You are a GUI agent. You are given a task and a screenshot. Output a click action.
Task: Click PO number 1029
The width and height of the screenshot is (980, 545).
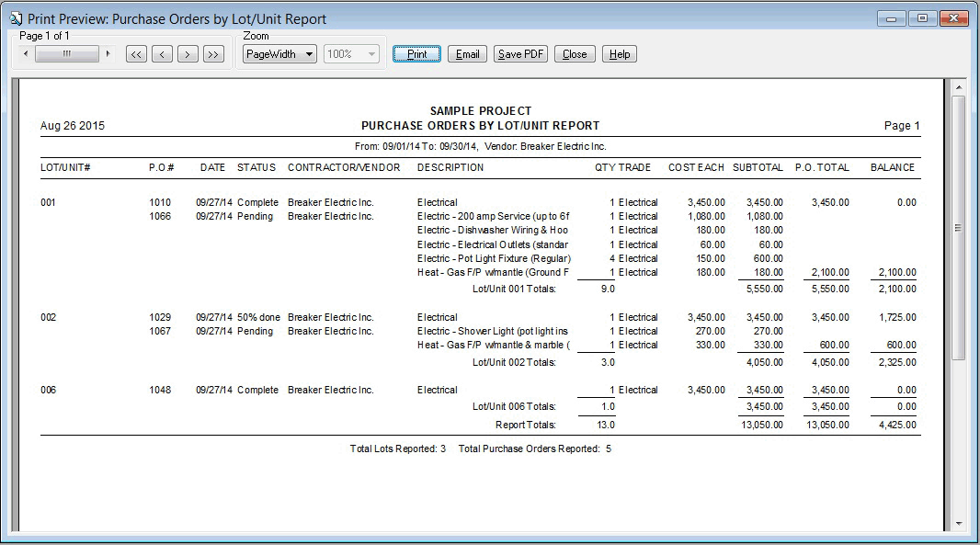point(160,317)
